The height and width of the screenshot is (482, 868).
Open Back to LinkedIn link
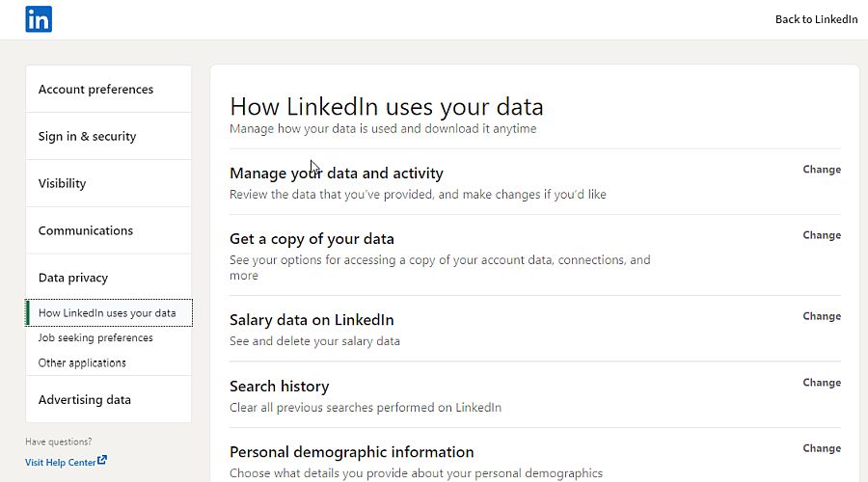pyautogui.click(x=816, y=19)
